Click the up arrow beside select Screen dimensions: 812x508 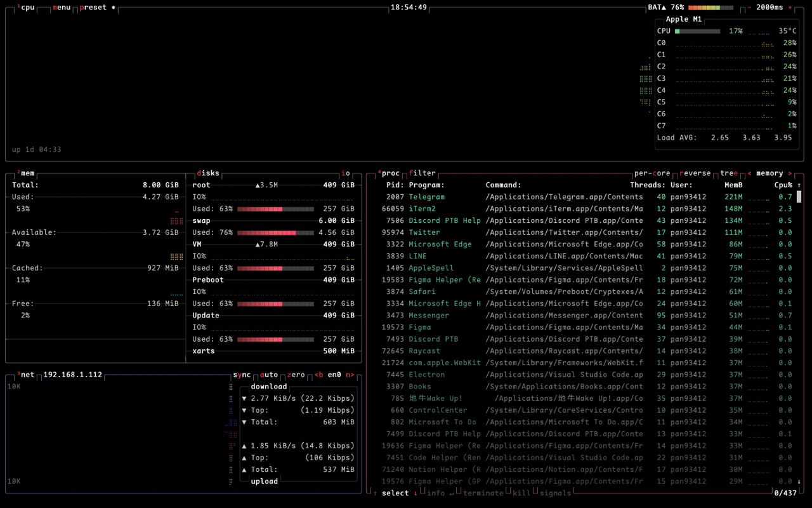(x=375, y=493)
